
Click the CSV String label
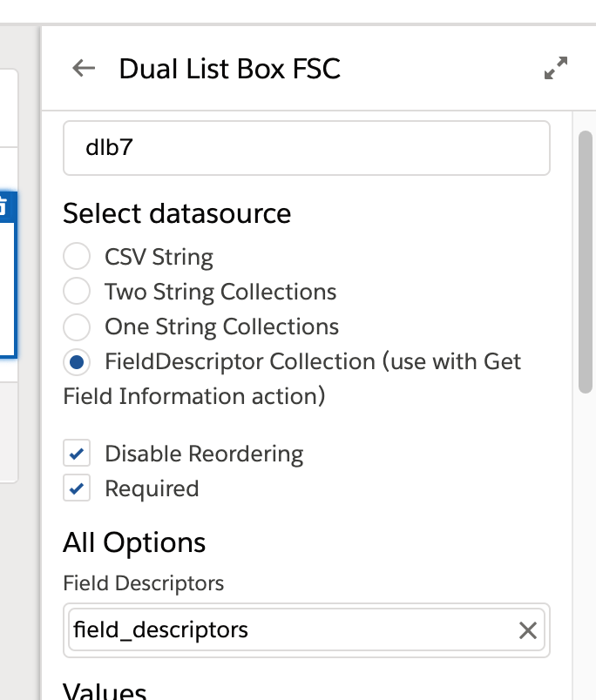point(159,257)
